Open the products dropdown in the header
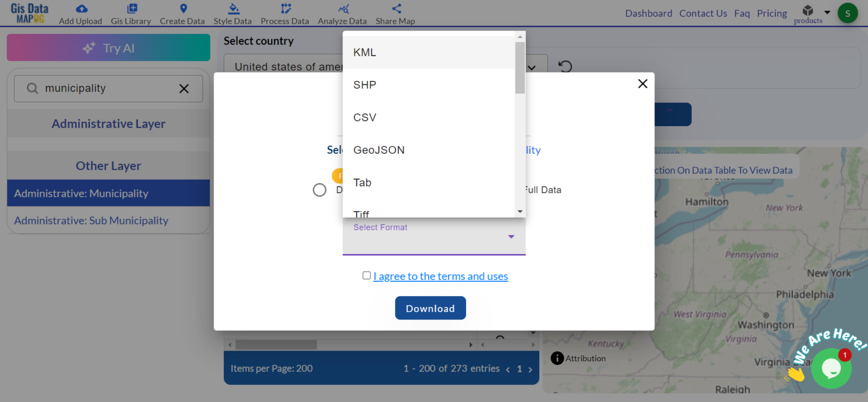The image size is (868, 402). [811, 12]
